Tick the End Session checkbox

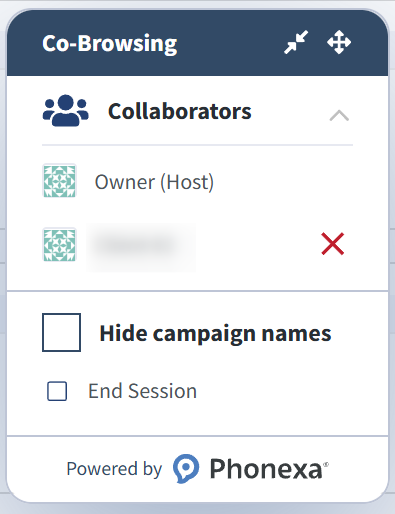tap(57, 391)
